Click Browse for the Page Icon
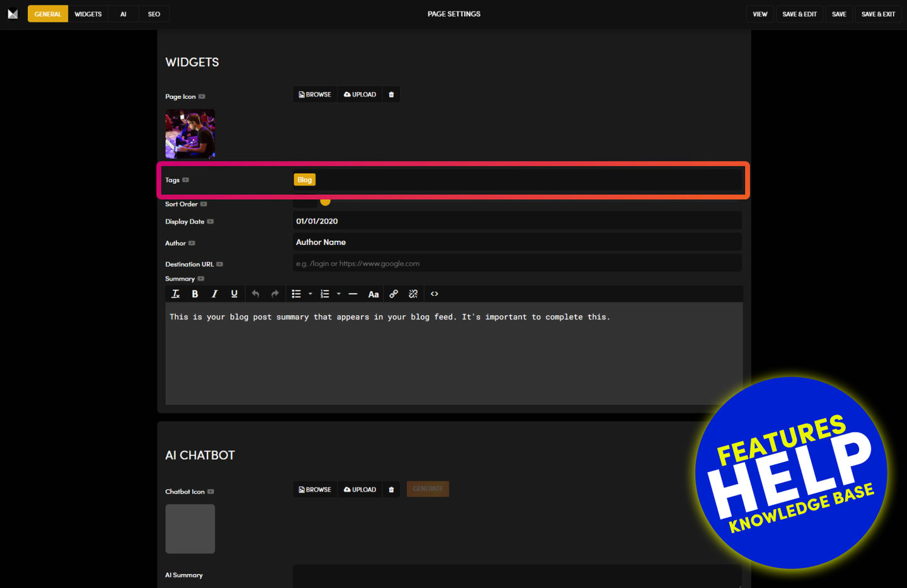The height and width of the screenshot is (588, 907). (315, 95)
